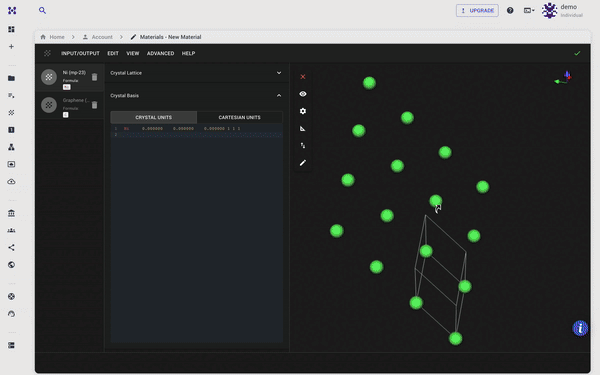This screenshot has height=375, width=600.
Task: Switch to the Cartesian Units tab
Action: coord(240,117)
